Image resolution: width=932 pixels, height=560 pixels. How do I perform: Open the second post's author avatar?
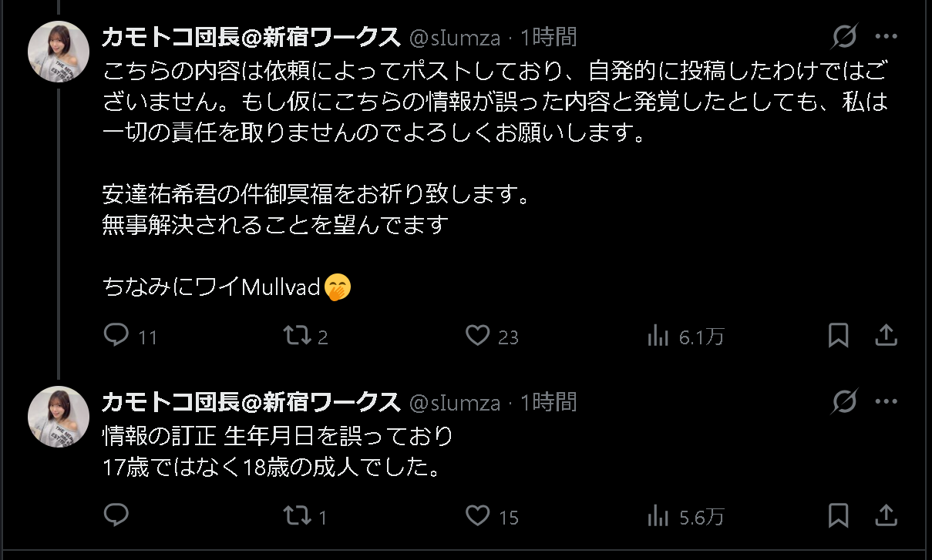coord(59,417)
